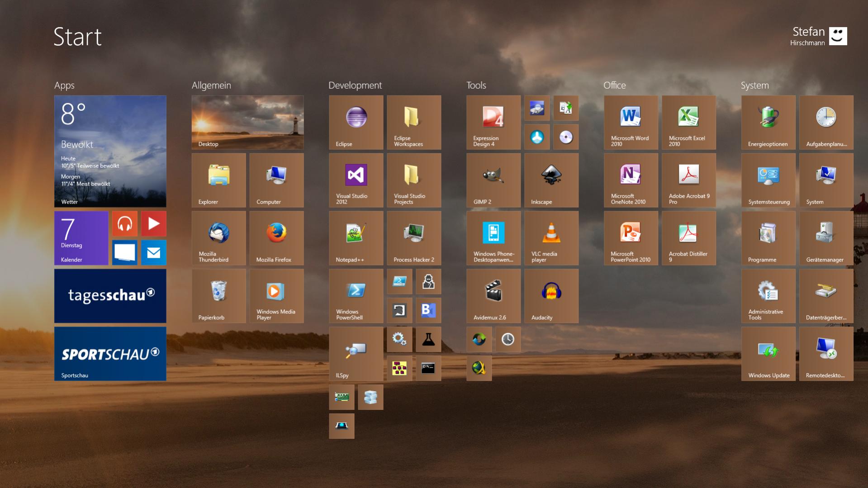Open the Wetter weather tile

pyautogui.click(x=110, y=151)
